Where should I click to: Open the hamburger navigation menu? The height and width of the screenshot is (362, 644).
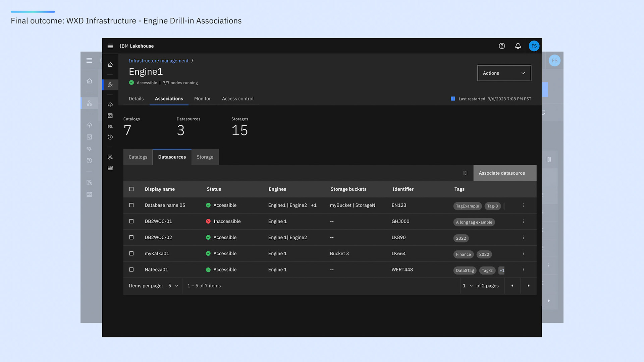pyautogui.click(x=110, y=46)
